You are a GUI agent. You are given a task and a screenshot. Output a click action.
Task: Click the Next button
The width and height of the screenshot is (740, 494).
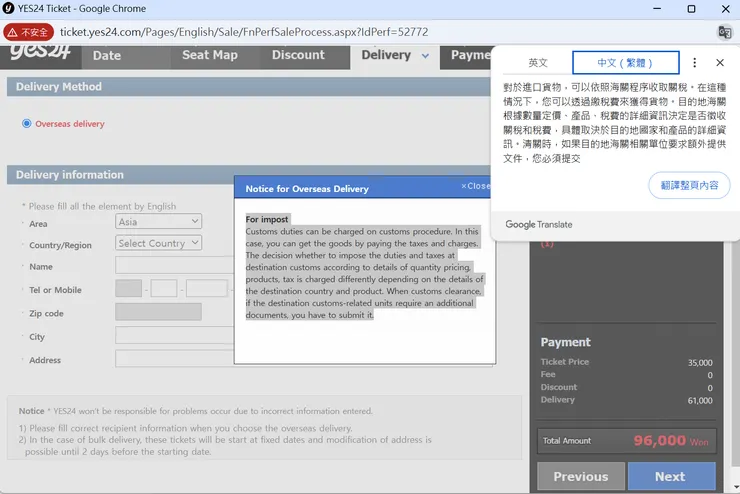coord(671,477)
